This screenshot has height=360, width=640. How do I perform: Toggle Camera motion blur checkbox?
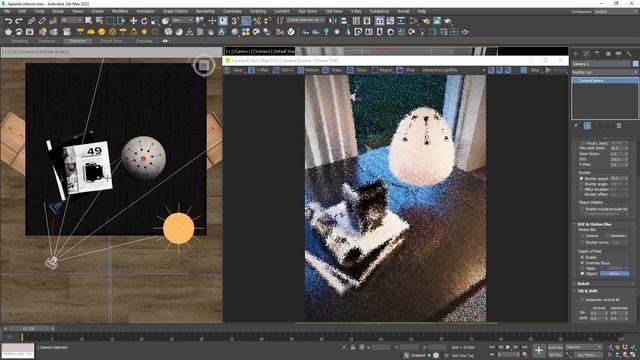(x=582, y=236)
